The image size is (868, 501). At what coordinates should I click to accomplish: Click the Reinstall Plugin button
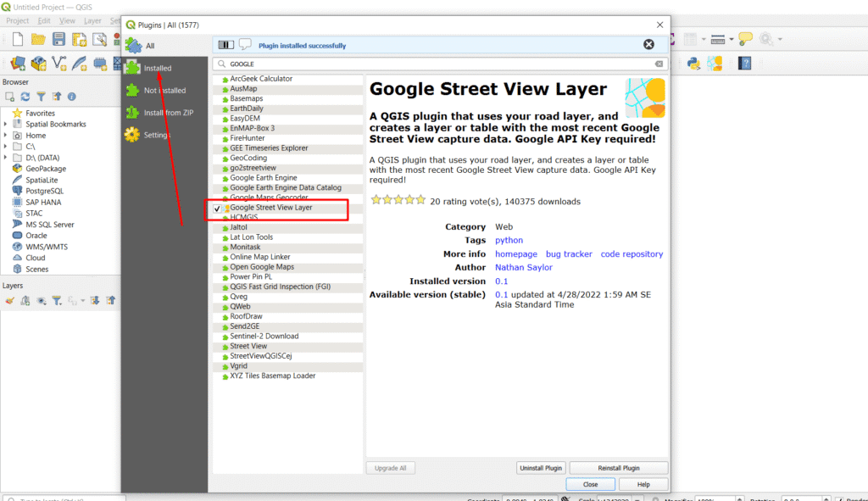tap(618, 468)
